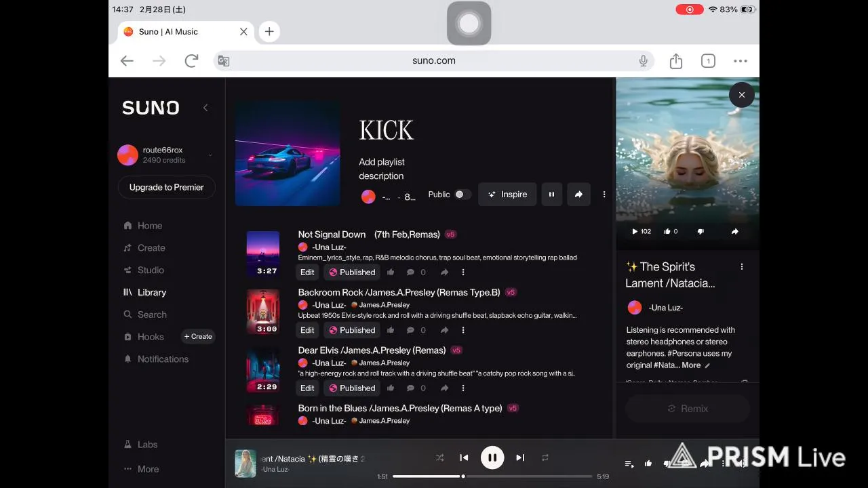Share the Backroom Rock song
This screenshot has height=488, width=868.
coord(444,330)
